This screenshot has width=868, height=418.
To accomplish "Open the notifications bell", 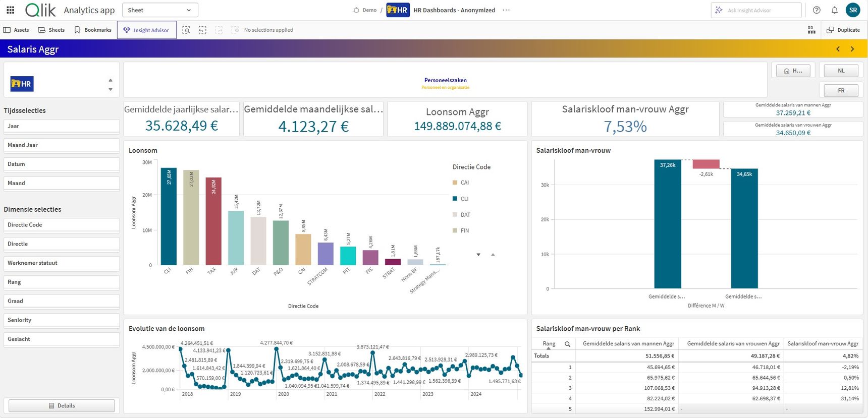I will 835,10.
